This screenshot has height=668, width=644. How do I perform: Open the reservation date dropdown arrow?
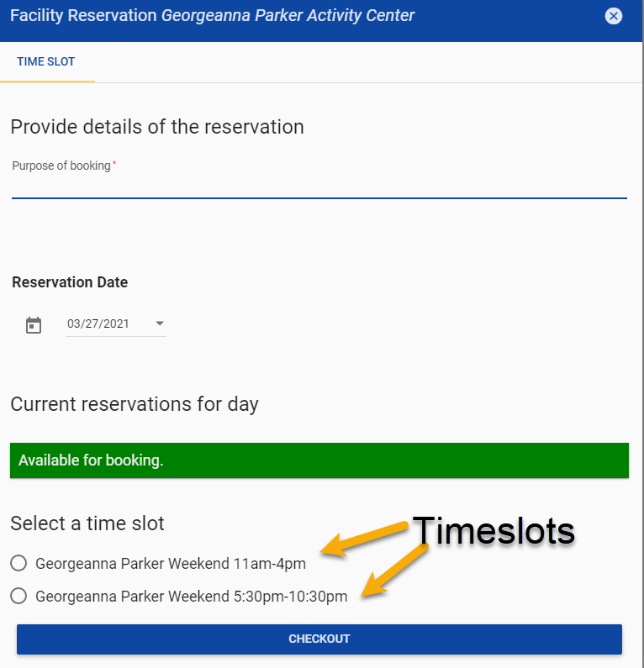coord(160,323)
